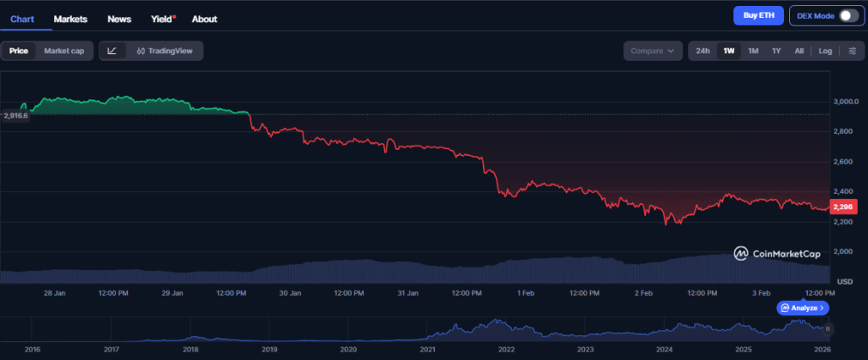Show All time price history

(x=798, y=51)
